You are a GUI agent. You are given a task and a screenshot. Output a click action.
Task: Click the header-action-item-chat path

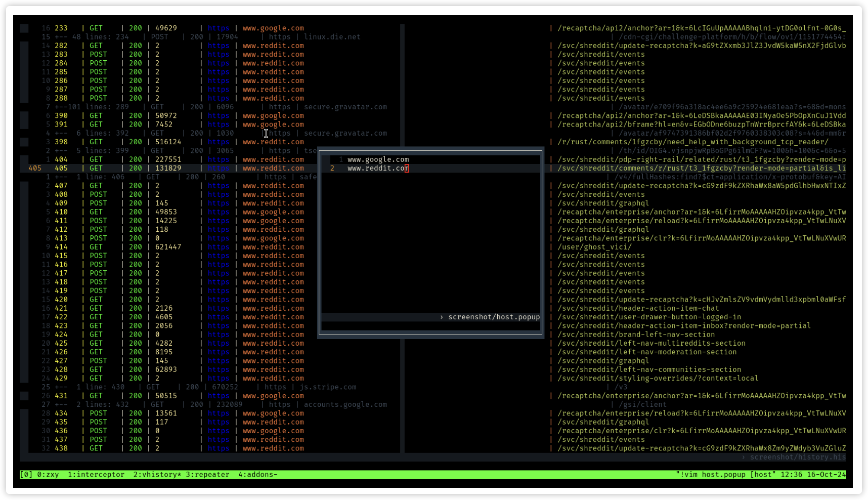[638, 308]
